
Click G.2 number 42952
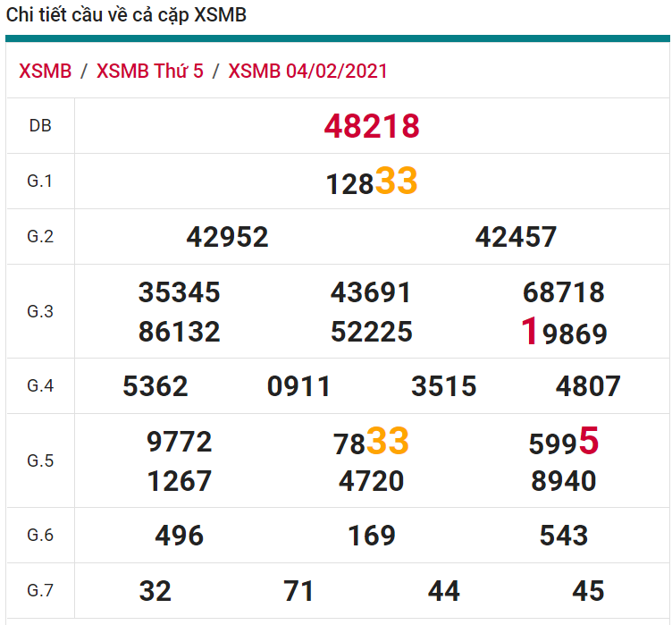(227, 237)
